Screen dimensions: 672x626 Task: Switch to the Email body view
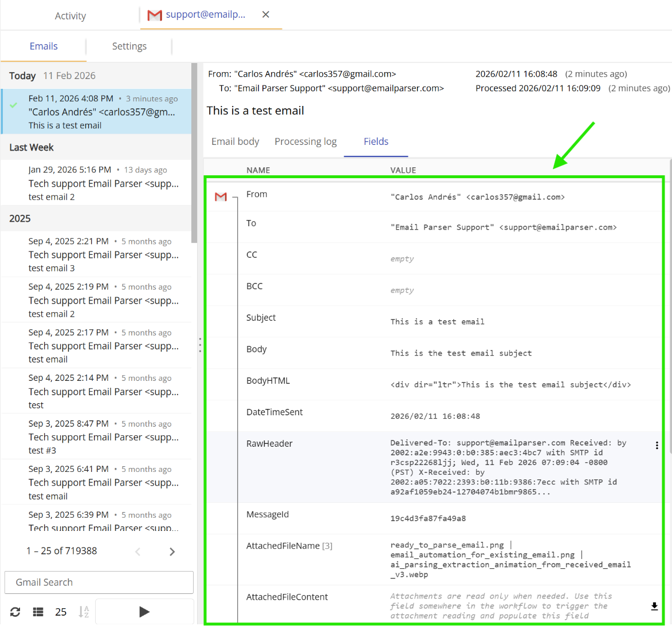235,141
